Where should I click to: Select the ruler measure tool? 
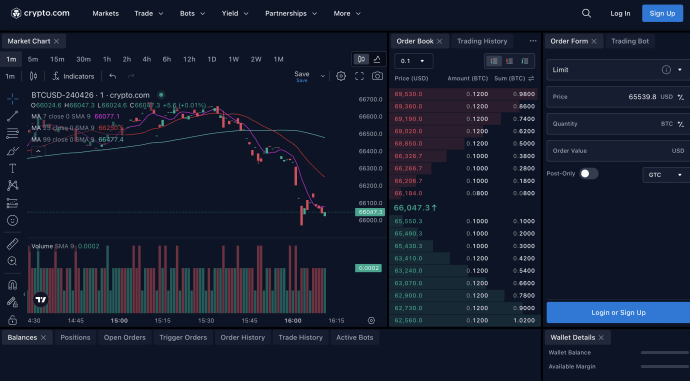(x=12, y=244)
